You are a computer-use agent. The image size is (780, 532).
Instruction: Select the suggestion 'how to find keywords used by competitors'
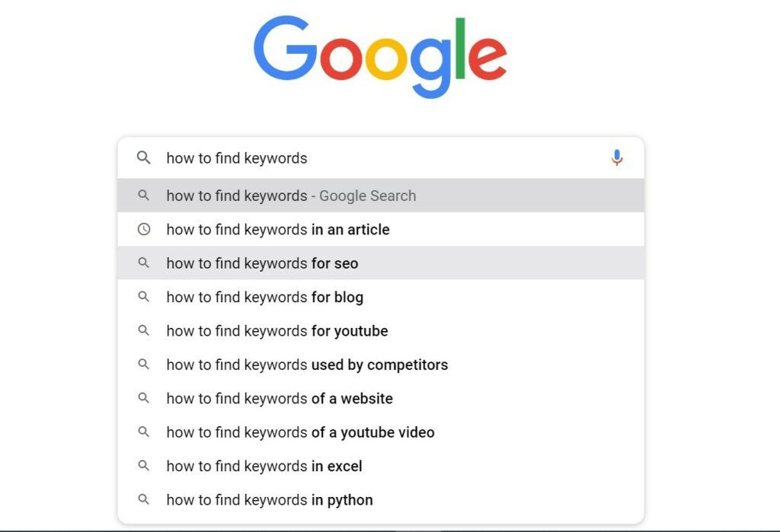[307, 365]
